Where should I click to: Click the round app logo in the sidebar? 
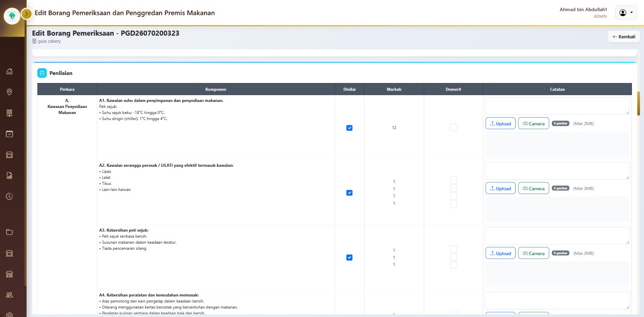tap(12, 16)
